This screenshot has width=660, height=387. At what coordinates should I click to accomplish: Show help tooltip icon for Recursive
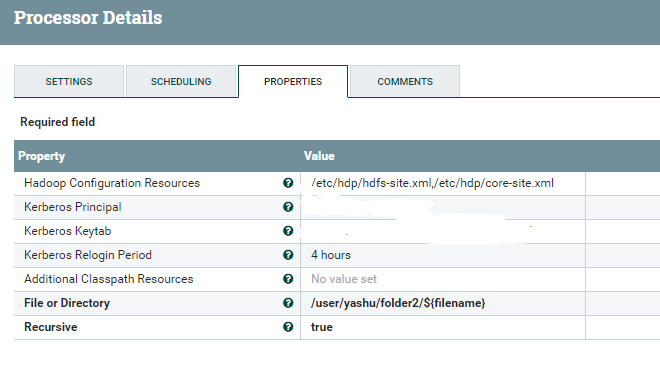(x=288, y=327)
